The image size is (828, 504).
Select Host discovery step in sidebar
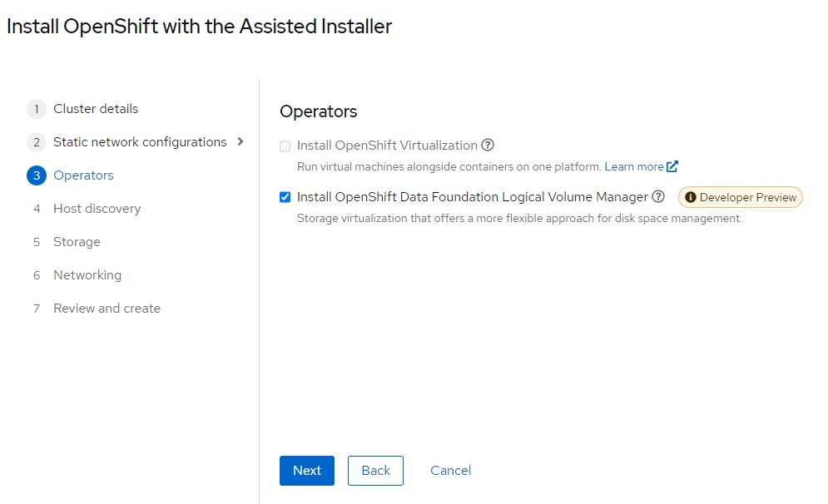(x=97, y=209)
